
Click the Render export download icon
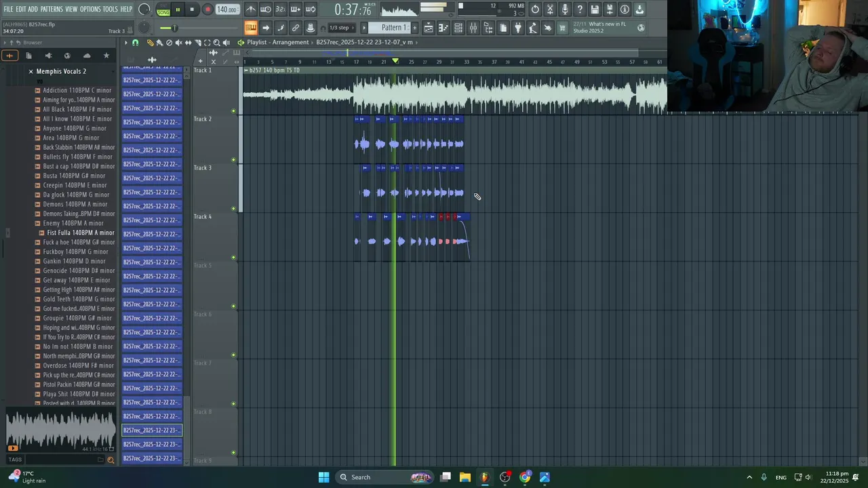(639, 9)
